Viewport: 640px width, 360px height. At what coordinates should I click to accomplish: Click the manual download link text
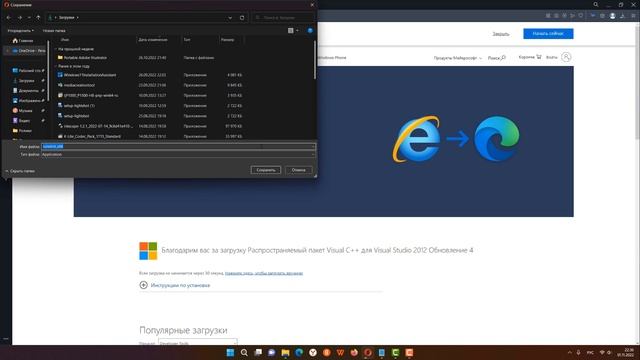(x=264, y=273)
